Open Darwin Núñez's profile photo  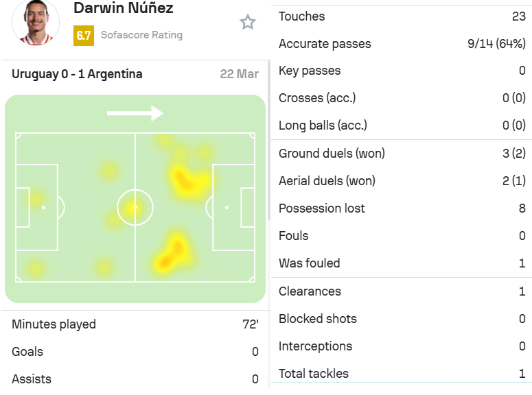[x=36, y=23]
